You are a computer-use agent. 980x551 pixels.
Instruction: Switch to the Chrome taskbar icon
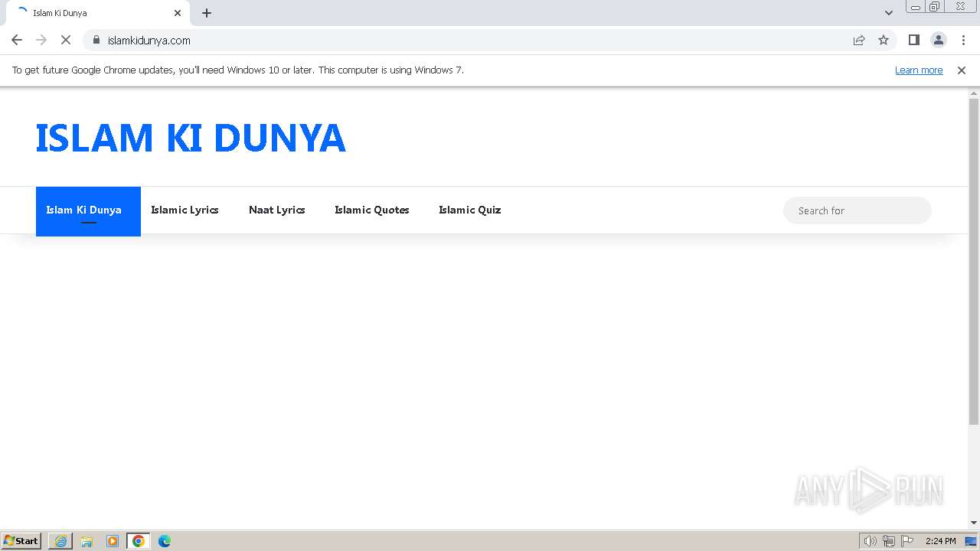point(139,541)
